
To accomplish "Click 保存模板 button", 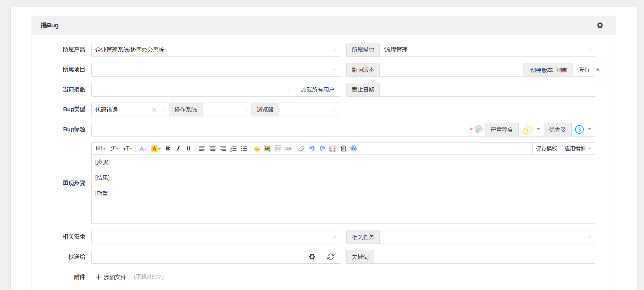I will [x=546, y=148].
